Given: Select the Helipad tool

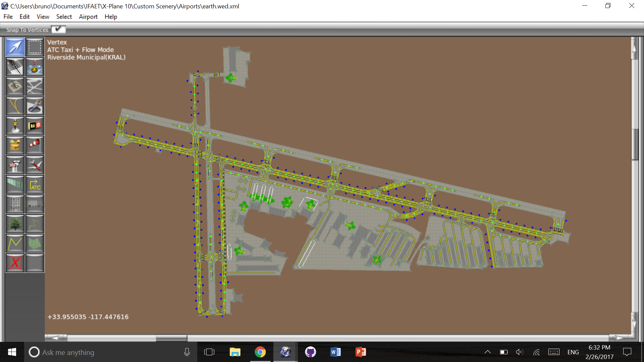Looking at the screenshot, I should tap(15, 86).
